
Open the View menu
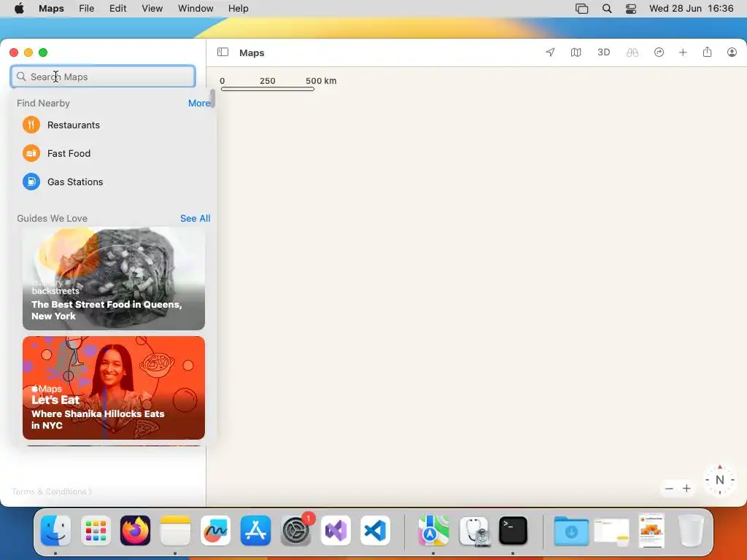(152, 9)
